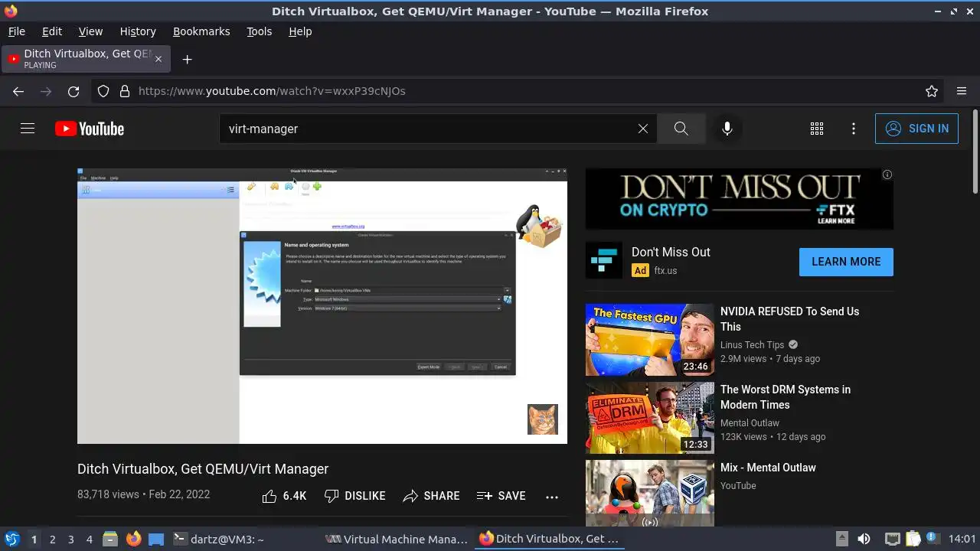This screenshot has width=980, height=551.
Task: Switch to workspace 2
Action: (x=52, y=539)
